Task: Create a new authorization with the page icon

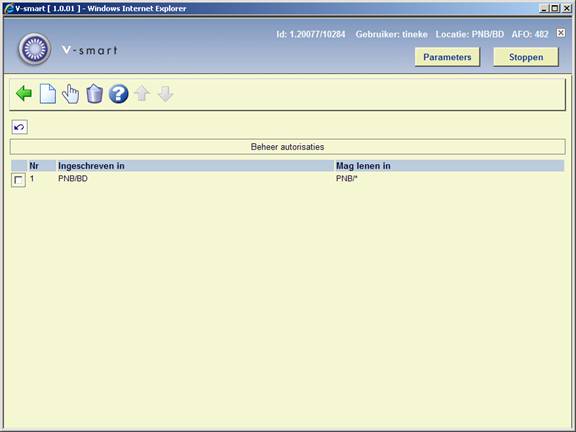Action: click(48, 94)
